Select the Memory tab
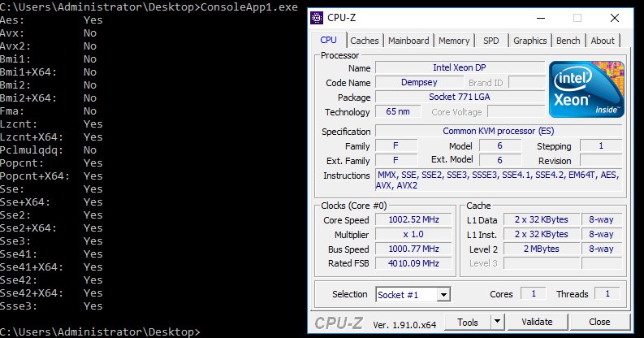 tap(454, 41)
